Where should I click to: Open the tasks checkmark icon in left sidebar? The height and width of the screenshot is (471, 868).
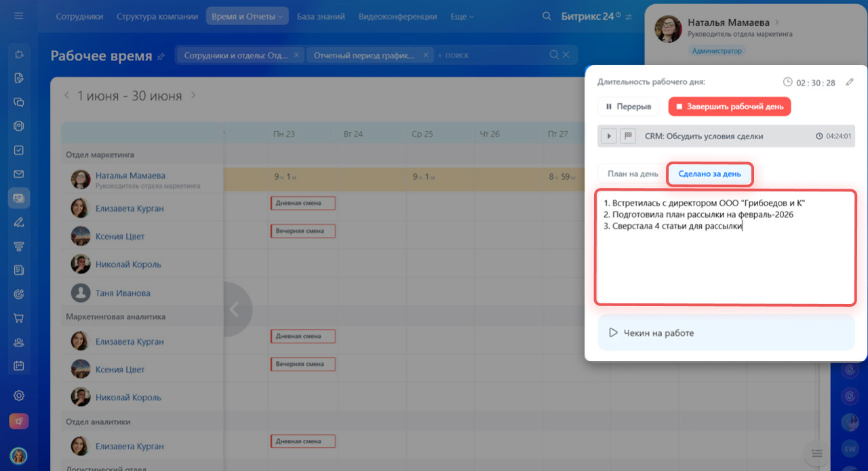pos(19,150)
